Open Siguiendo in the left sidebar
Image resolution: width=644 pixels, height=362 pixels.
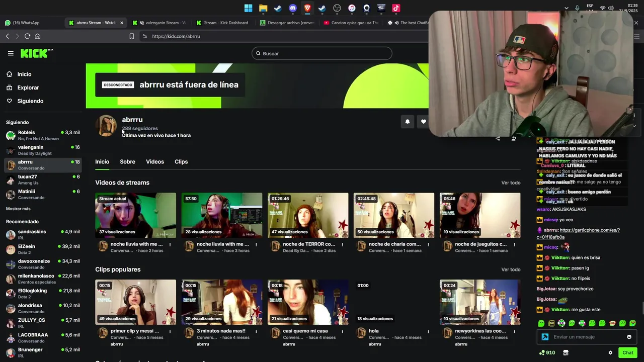30,101
